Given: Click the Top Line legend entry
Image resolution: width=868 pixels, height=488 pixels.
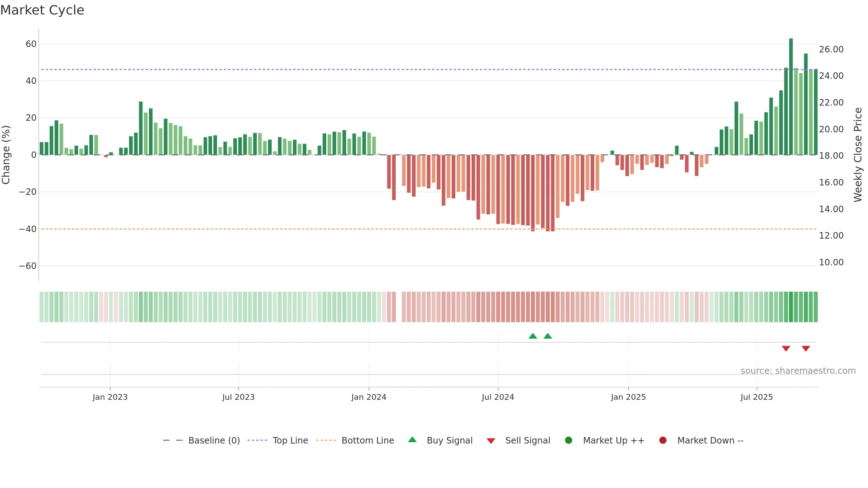Looking at the screenshot, I should [x=278, y=440].
